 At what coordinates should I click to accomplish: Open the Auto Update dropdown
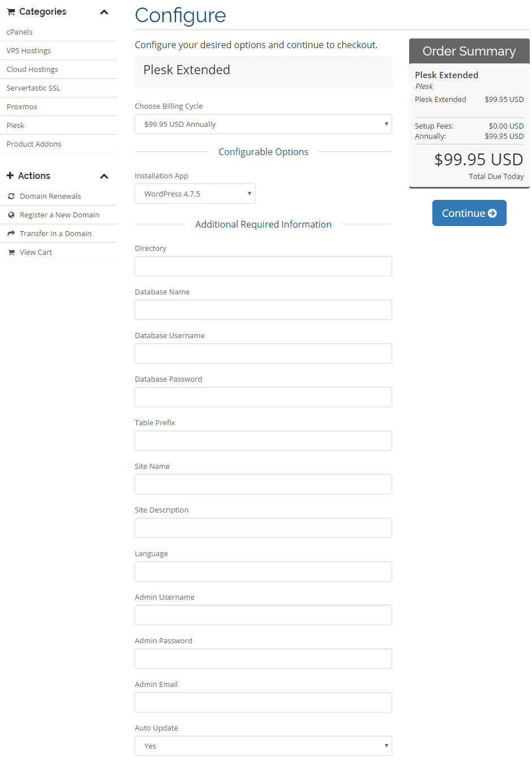click(x=263, y=746)
